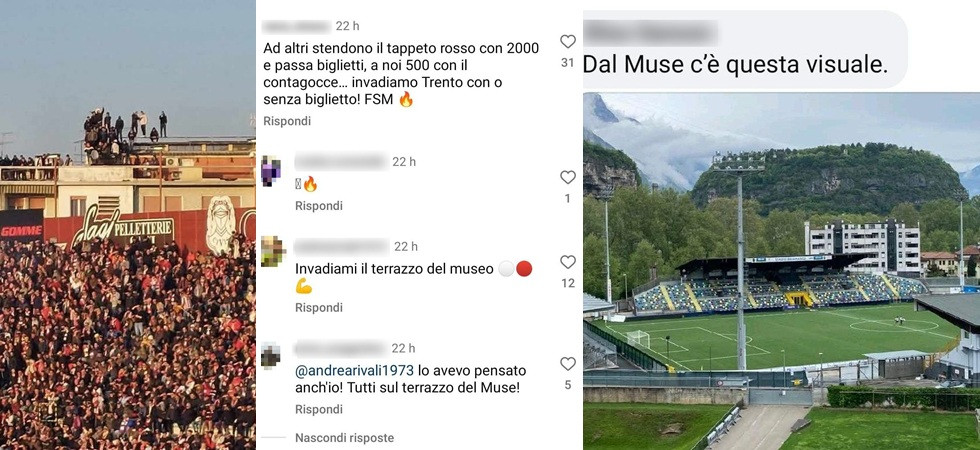Open the stadium view photo from Muse

click(x=781, y=271)
